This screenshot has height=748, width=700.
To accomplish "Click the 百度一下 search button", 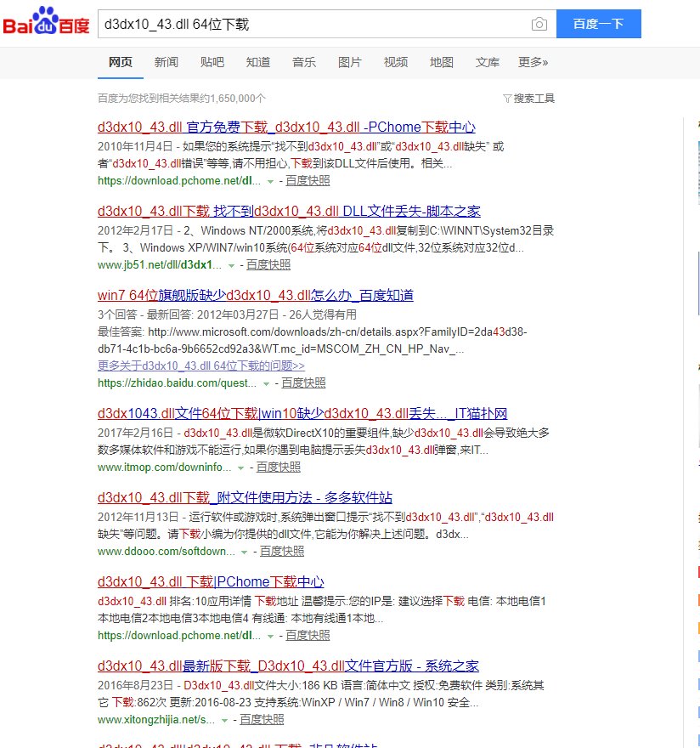I will point(597,24).
